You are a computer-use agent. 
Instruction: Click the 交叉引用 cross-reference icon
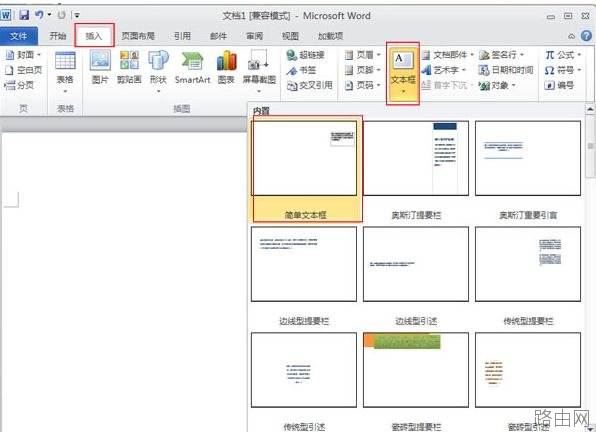click(x=309, y=85)
